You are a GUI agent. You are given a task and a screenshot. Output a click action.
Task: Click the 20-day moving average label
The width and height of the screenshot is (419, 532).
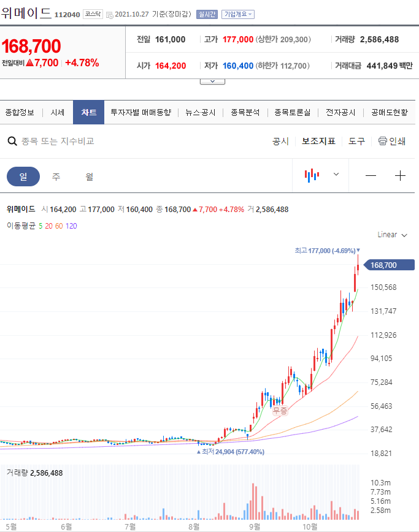(49, 226)
